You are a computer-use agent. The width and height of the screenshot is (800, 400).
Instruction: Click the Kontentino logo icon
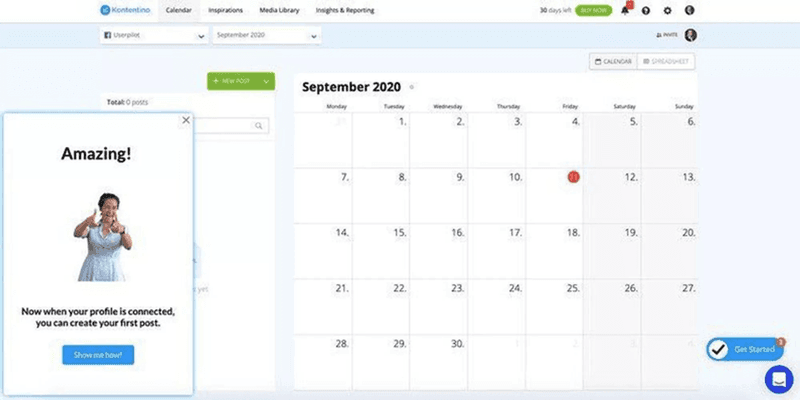pos(105,10)
